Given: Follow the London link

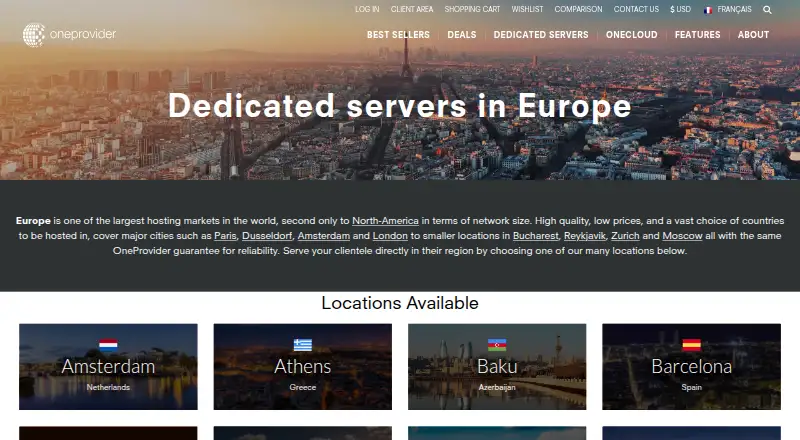Looking at the screenshot, I should pos(390,236).
